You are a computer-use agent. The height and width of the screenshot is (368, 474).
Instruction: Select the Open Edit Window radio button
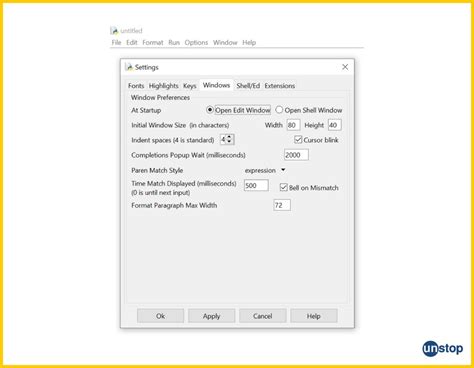coord(210,110)
